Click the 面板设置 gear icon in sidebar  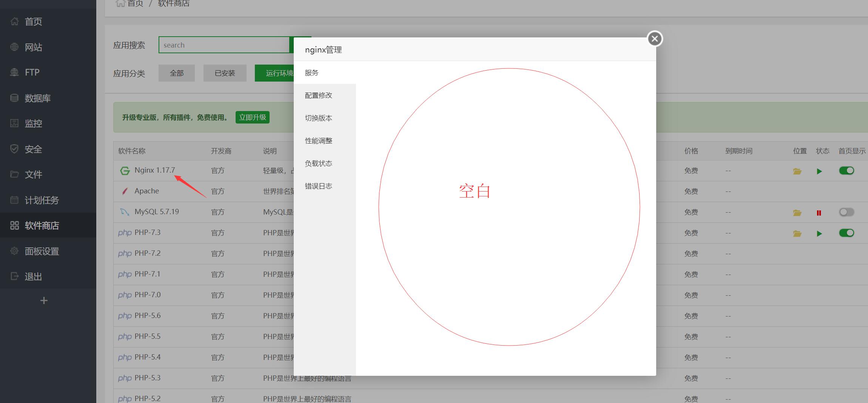pyautogui.click(x=14, y=251)
